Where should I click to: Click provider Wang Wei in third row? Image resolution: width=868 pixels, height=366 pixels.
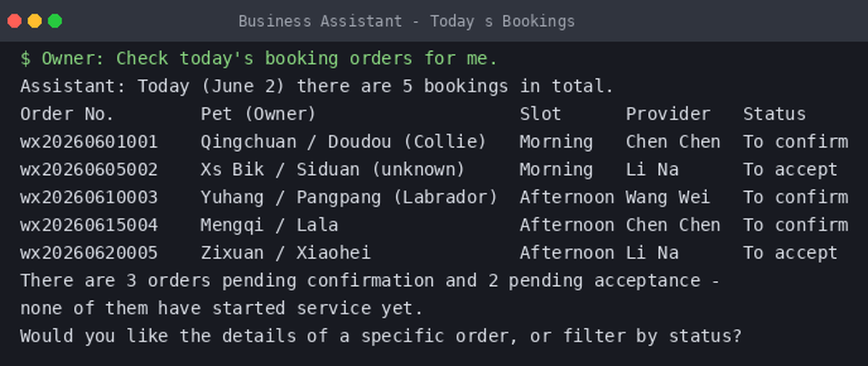coord(668,197)
